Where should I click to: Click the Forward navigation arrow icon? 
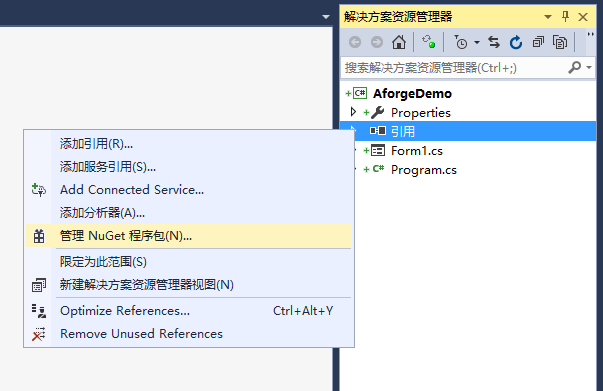[377, 42]
